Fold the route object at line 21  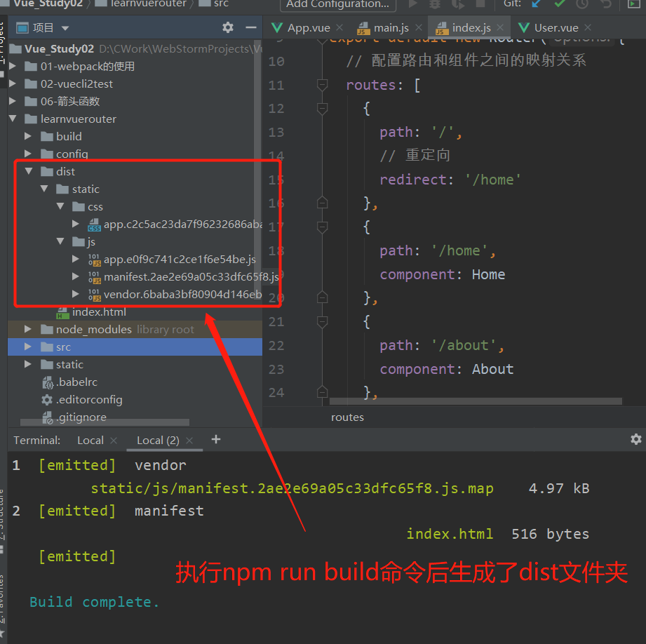[x=322, y=321]
